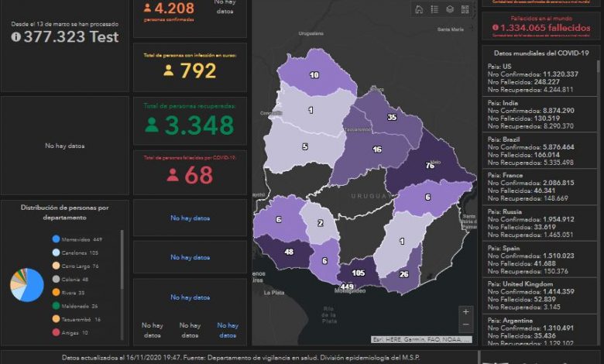Toggle Montevideo in the pie chart legend

click(x=76, y=239)
